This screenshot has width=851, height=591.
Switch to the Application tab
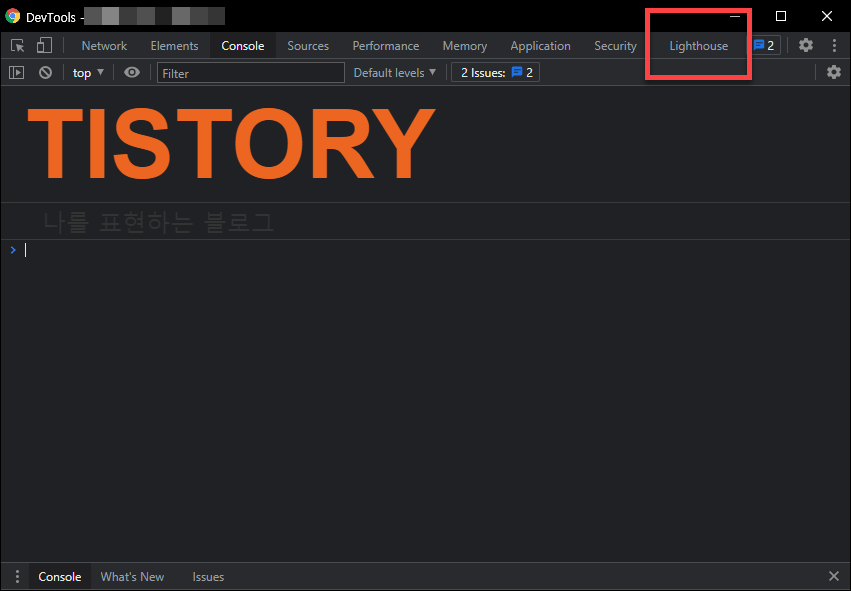(540, 46)
